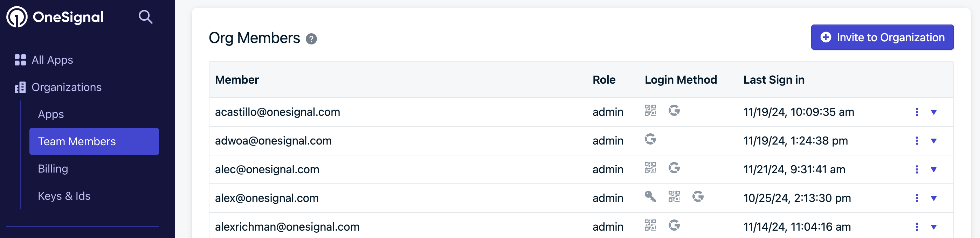The image size is (980, 238).
Task: Expand the row arrow for adwoa@onesignal.com
Action: [x=933, y=141]
